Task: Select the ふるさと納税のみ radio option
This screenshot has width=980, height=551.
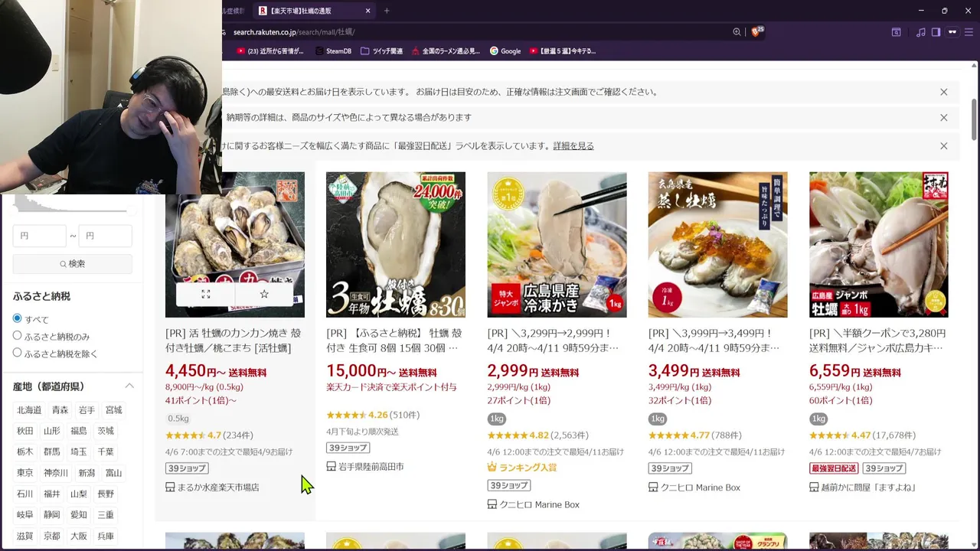Action: tap(17, 336)
